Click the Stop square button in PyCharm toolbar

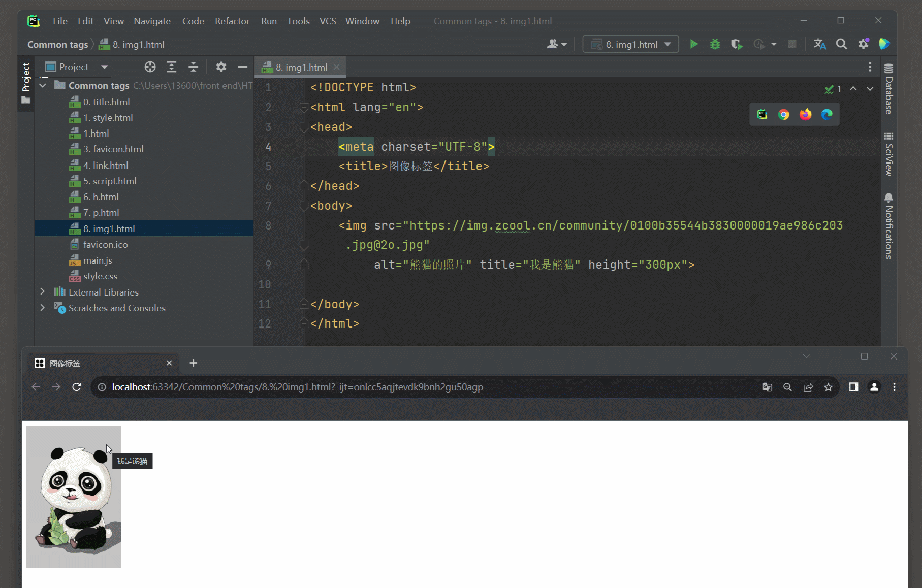(x=792, y=44)
